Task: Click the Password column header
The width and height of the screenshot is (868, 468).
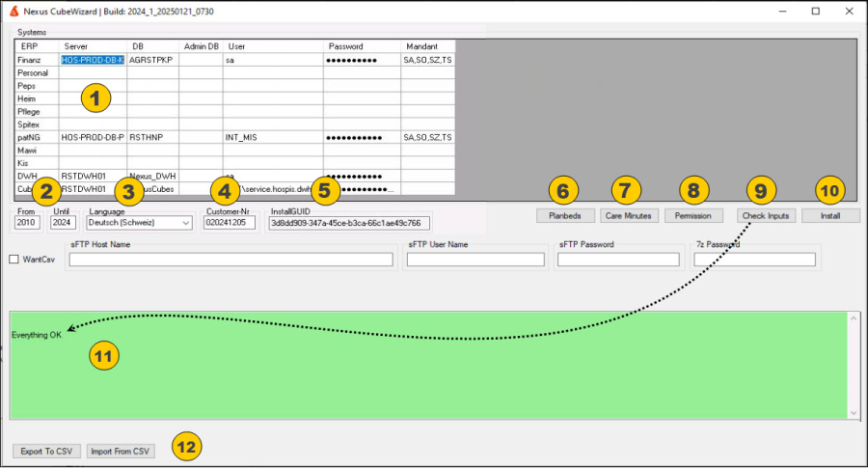Action: click(362, 46)
